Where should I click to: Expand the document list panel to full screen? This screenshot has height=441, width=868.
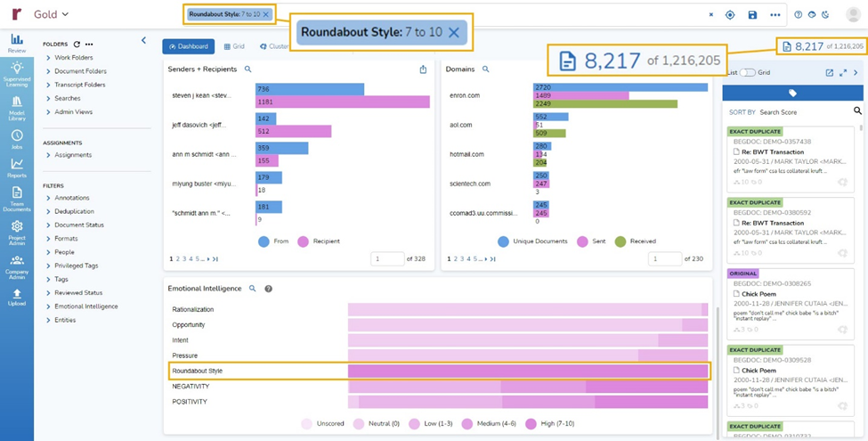(x=843, y=72)
